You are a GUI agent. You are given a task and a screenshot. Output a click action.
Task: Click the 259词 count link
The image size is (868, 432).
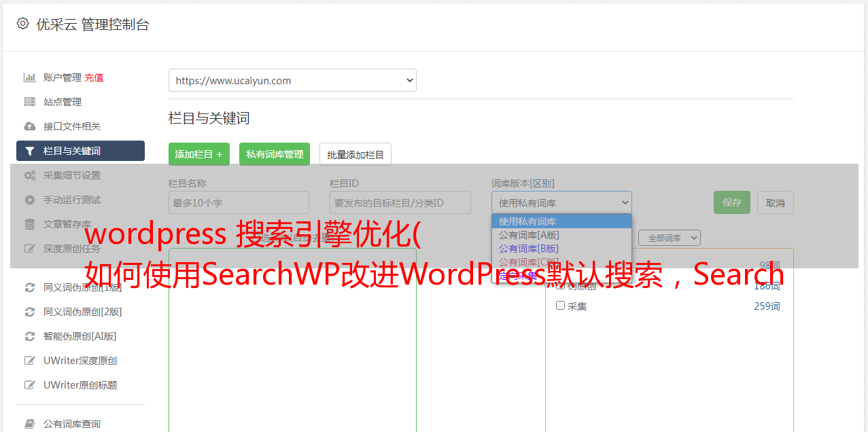coord(767,306)
